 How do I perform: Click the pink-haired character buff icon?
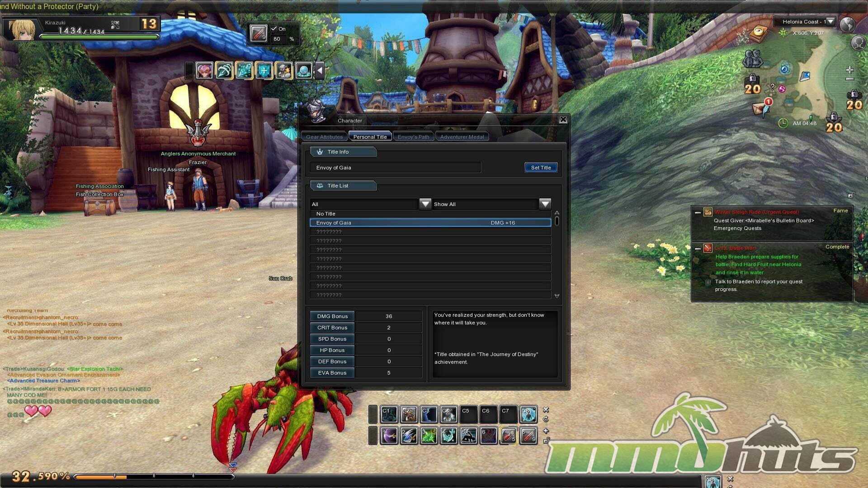click(x=204, y=70)
